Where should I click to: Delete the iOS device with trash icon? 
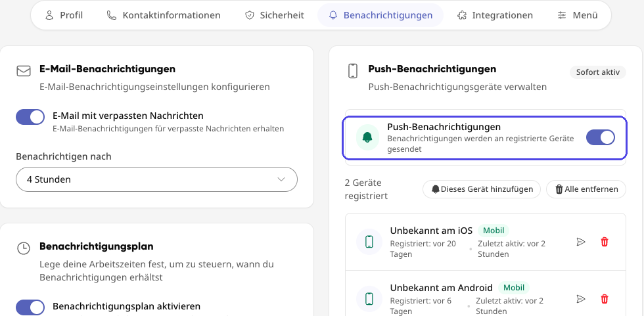click(x=604, y=242)
